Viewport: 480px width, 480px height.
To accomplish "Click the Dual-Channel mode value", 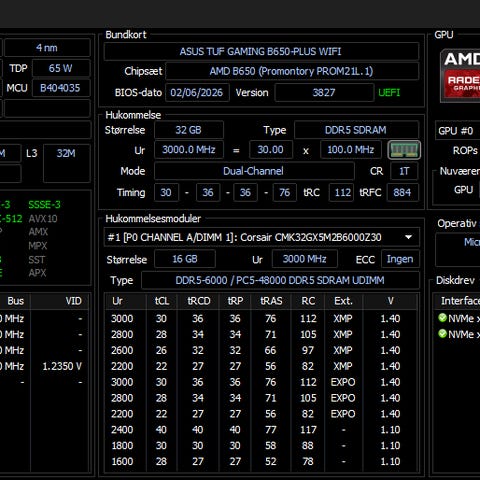I will point(254,171).
